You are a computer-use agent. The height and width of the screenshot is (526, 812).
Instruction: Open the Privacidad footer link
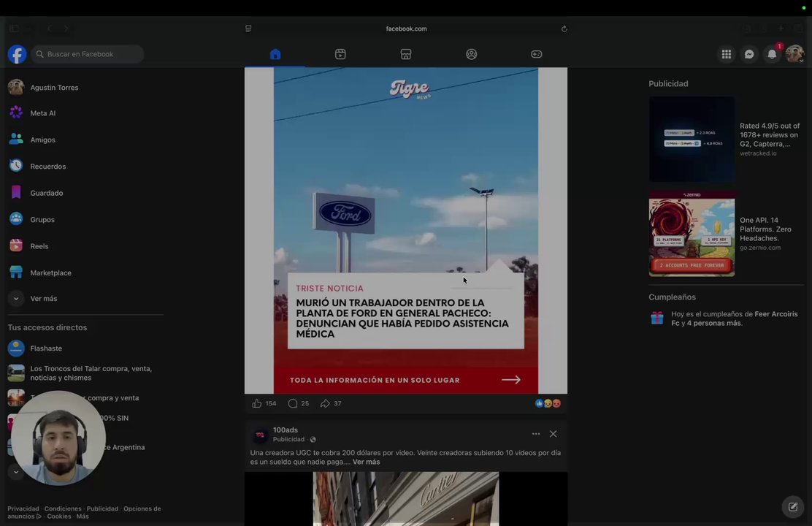tap(23, 508)
